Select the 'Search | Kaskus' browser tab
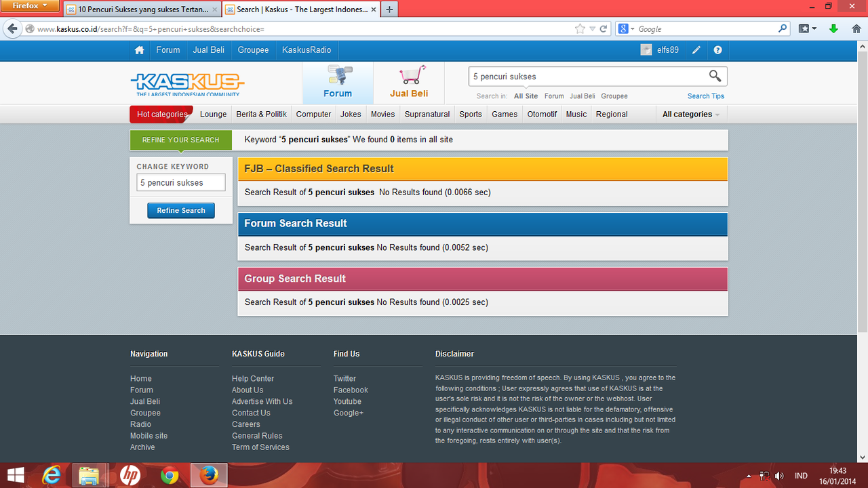This screenshot has height=488, width=868. pyautogui.click(x=300, y=9)
